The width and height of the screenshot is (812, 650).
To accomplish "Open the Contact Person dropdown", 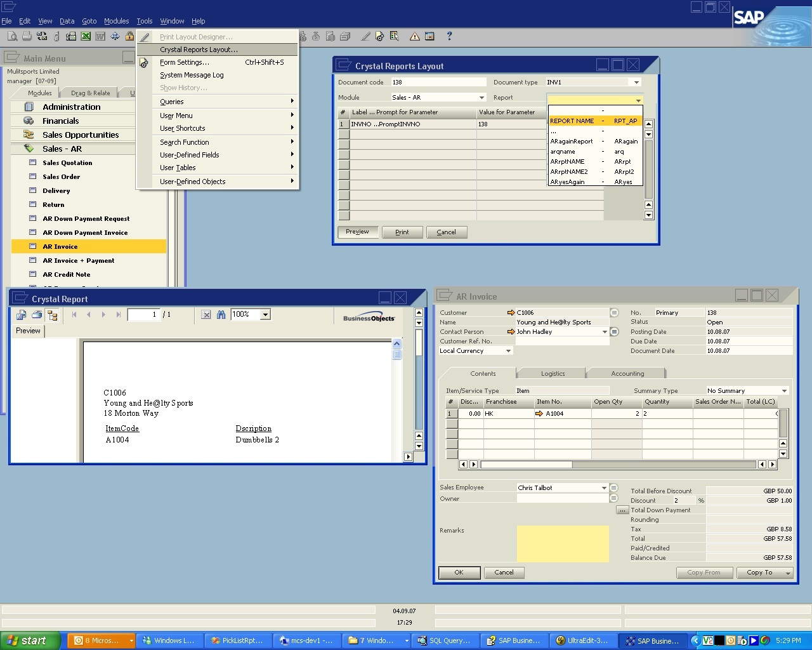I will click(605, 331).
